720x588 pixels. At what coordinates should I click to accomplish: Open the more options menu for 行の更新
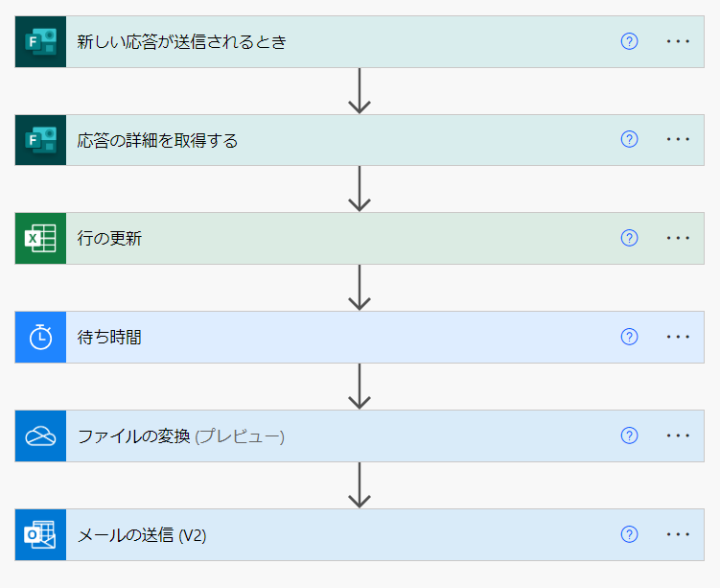click(x=678, y=238)
